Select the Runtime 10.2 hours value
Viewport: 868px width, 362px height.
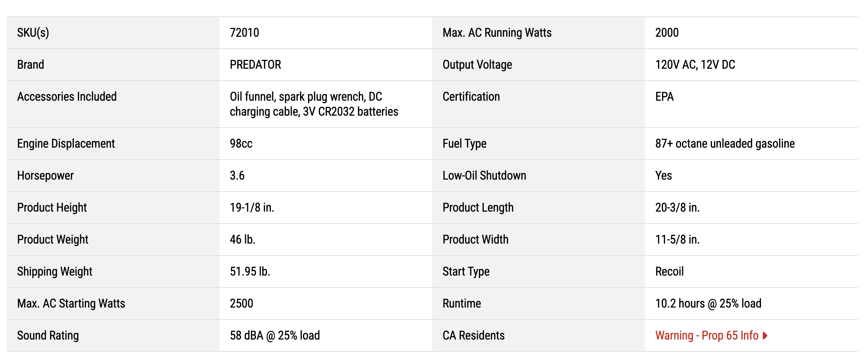click(708, 303)
